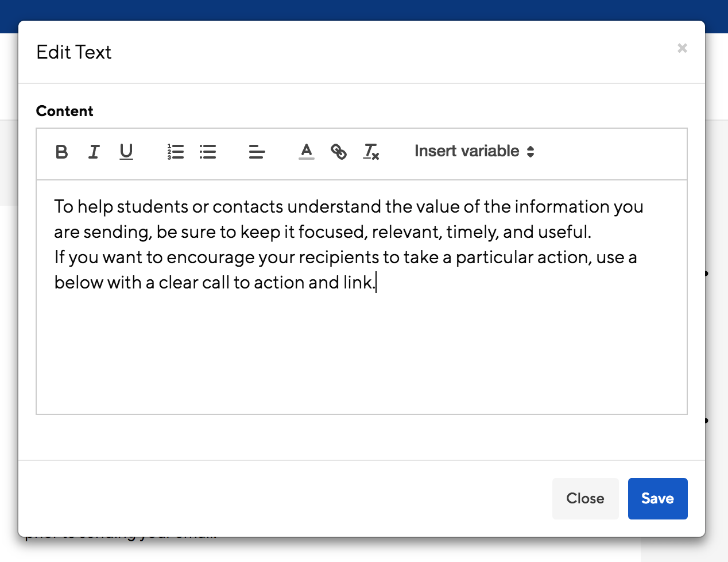The height and width of the screenshot is (562, 728).
Task: Open the text alignment tool
Action: click(x=257, y=152)
